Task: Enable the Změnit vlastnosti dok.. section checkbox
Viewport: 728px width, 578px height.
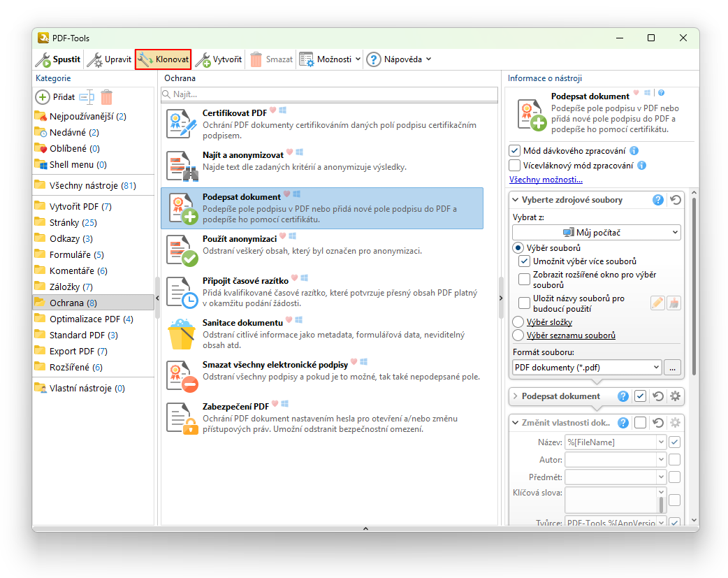Action: click(x=640, y=423)
